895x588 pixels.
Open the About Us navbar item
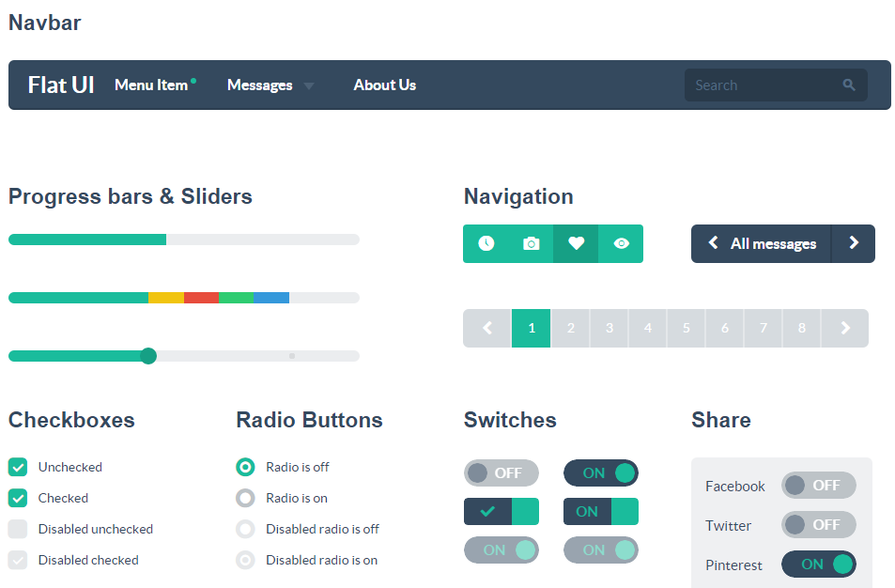point(385,85)
